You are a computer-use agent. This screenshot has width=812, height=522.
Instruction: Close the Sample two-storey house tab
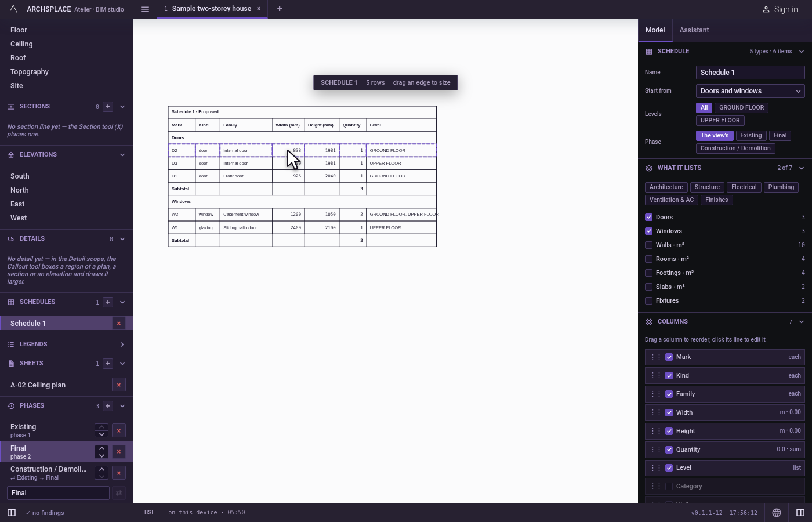tap(259, 9)
